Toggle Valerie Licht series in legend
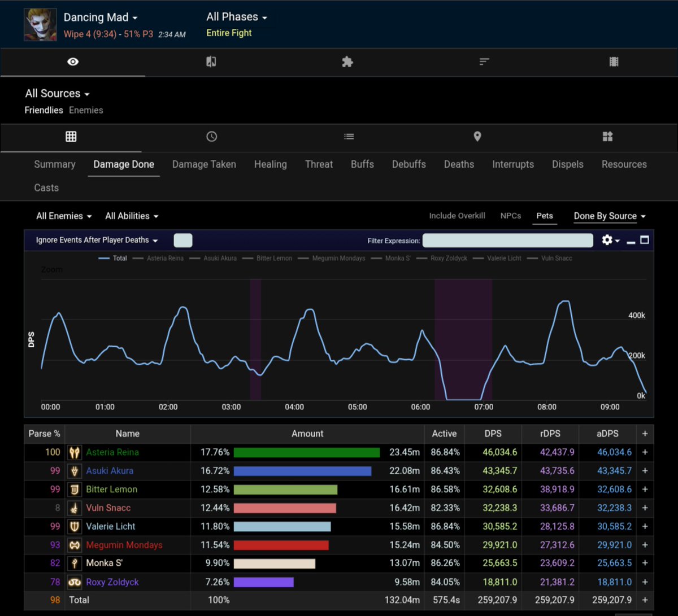 click(x=497, y=258)
